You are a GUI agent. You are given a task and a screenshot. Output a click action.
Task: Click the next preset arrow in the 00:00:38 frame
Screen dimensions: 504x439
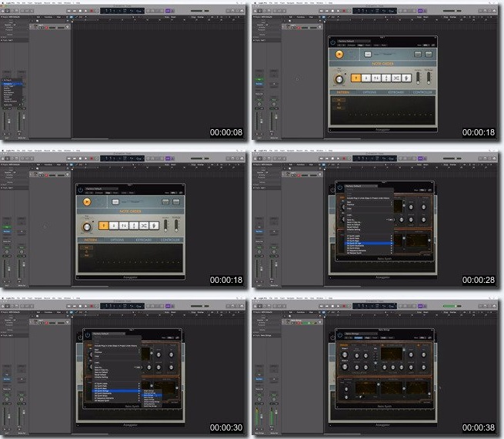(x=351, y=338)
